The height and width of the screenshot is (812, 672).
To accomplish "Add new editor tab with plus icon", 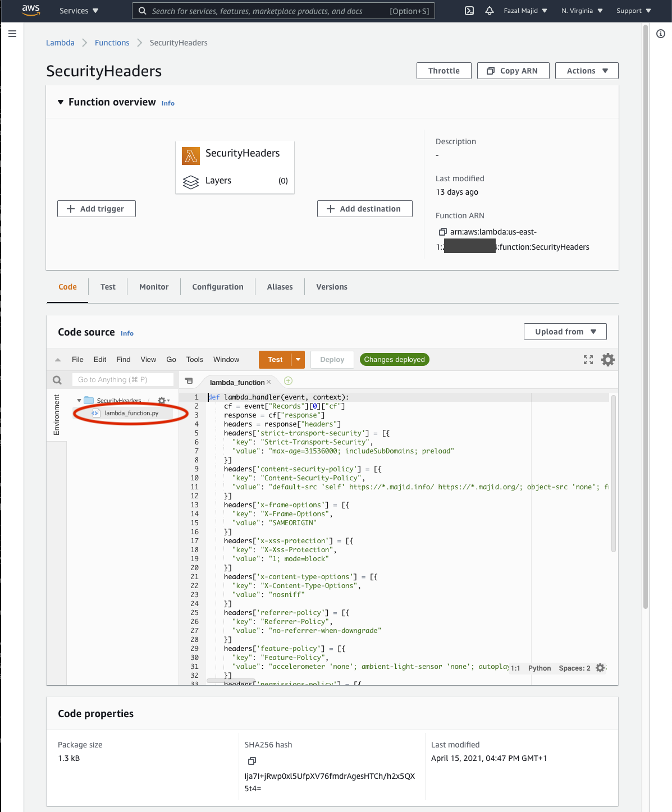I will coord(288,381).
